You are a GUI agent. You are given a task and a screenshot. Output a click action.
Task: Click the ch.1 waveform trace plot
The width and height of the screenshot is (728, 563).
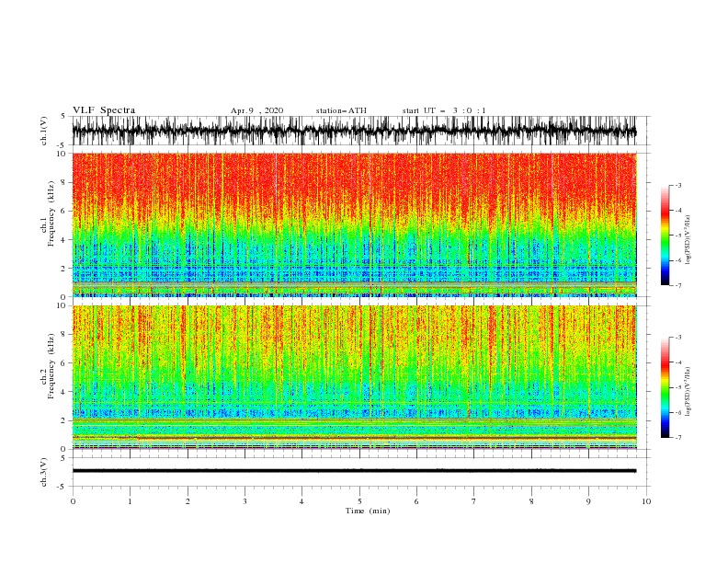point(354,131)
